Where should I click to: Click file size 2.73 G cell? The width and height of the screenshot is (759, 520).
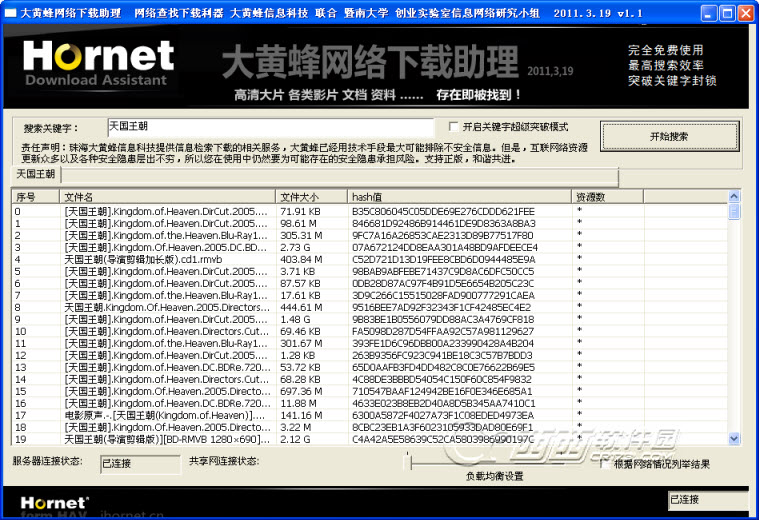295,247
